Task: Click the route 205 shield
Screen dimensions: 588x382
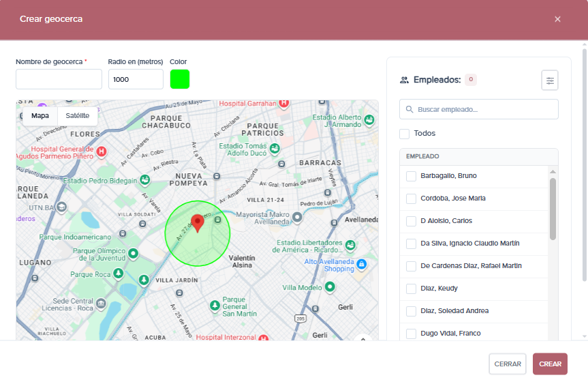Action: pos(300,319)
